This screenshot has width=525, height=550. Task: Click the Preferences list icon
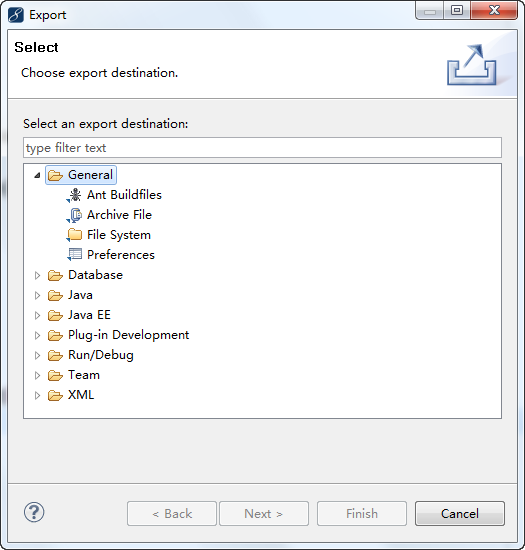click(x=74, y=255)
